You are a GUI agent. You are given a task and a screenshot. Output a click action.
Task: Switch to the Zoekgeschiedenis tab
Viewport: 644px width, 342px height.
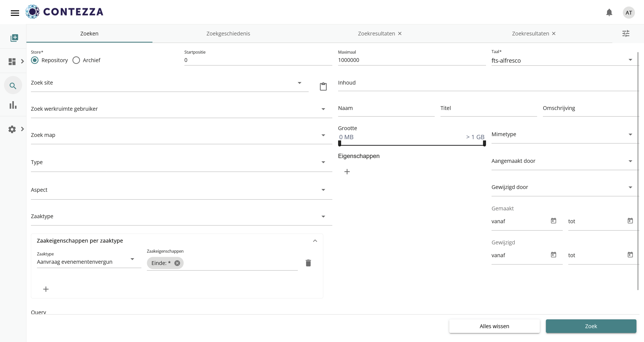click(228, 34)
